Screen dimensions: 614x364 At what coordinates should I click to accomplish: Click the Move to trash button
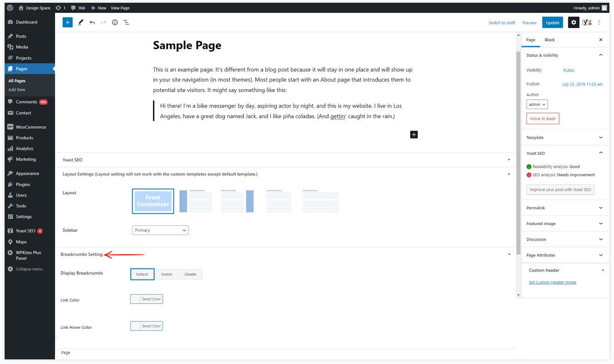543,119
